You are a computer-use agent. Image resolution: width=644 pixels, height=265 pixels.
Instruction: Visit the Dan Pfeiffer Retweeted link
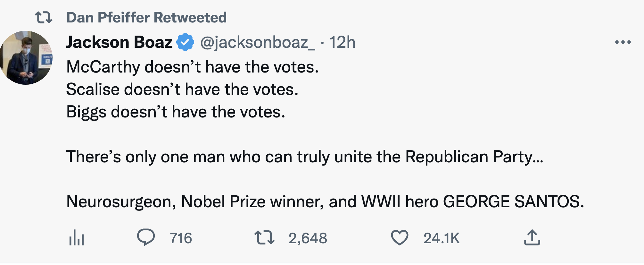[146, 17]
